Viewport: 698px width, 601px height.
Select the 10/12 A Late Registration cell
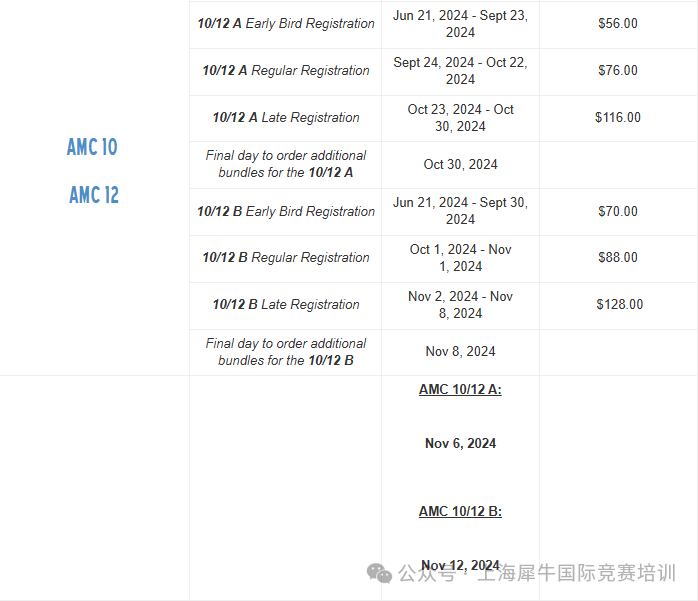pos(286,118)
